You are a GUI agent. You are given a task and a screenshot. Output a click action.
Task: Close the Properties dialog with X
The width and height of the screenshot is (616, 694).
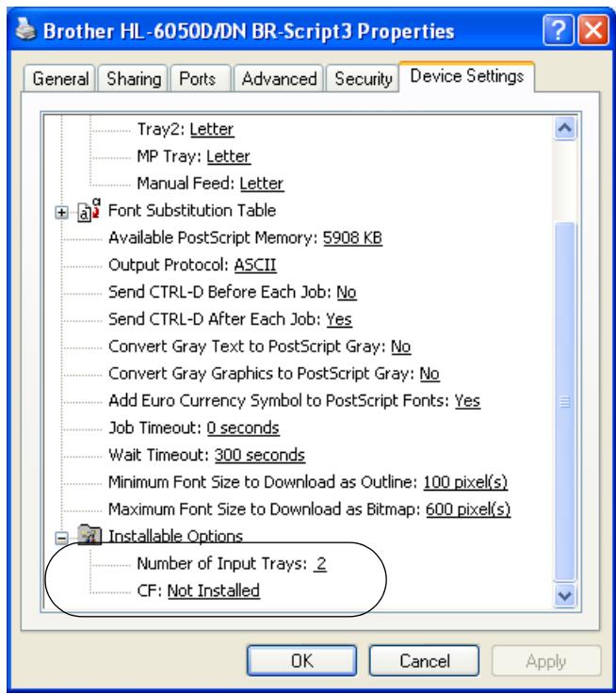(593, 30)
